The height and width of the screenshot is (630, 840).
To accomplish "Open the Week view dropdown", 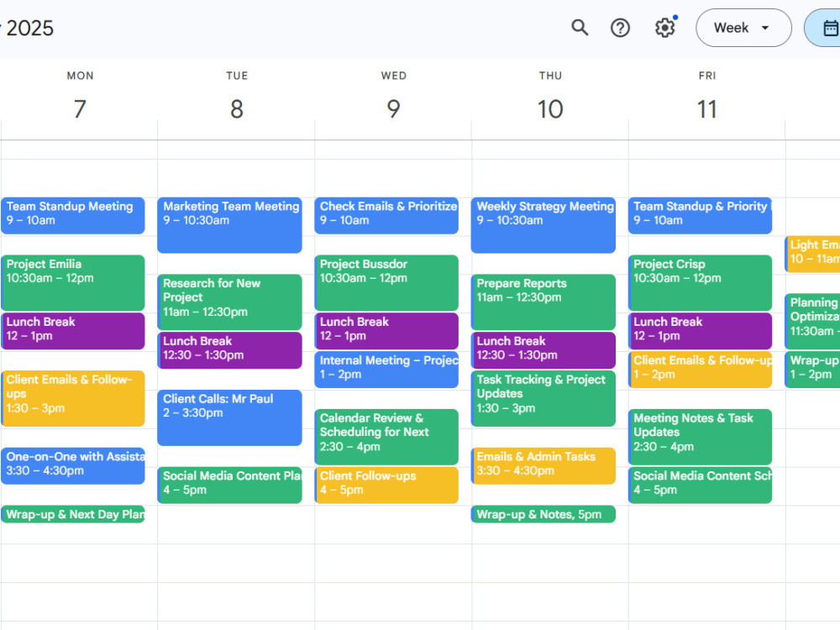I will pyautogui.click(x=743, y=28).
